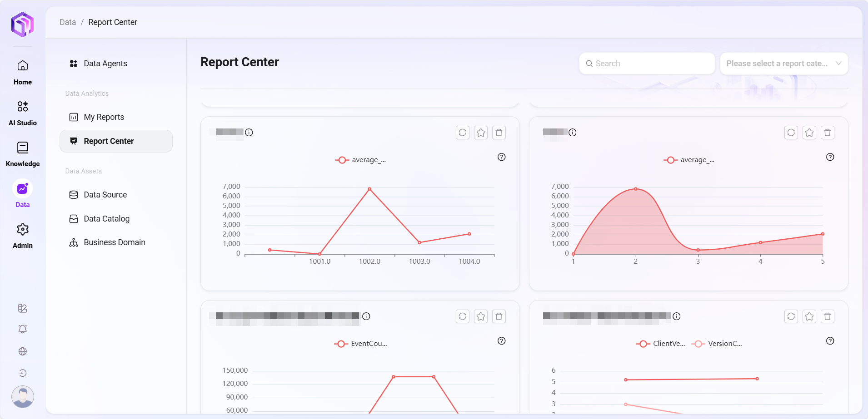
Task: Click the user avatar thumbnail
Action: coord(22,397)
